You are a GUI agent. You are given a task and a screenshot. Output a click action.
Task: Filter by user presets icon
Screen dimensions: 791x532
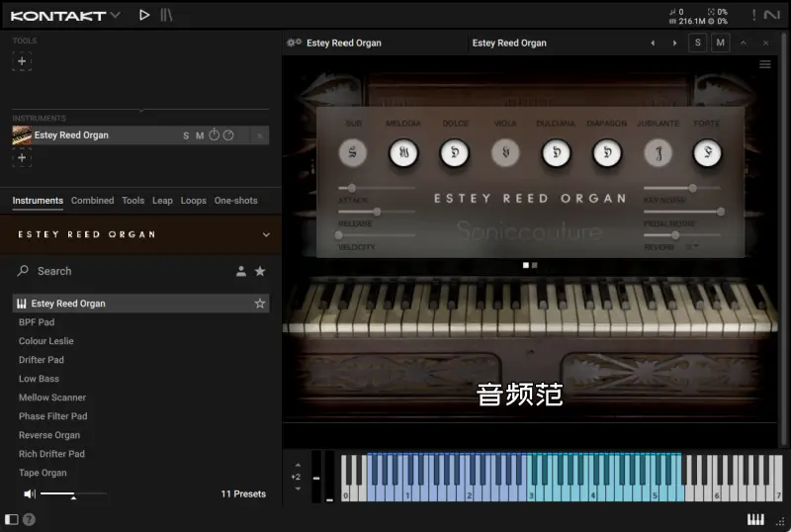tap(241, 271)
